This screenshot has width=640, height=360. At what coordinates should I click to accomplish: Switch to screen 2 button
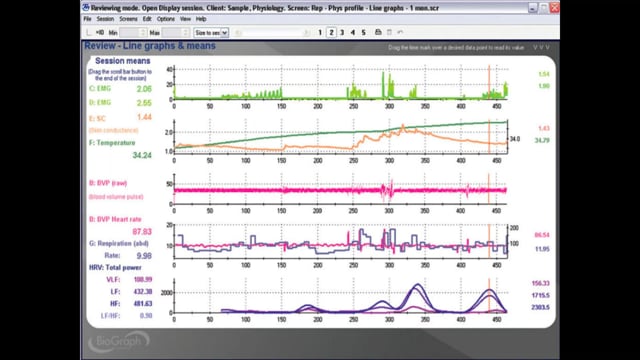[331, 32]
